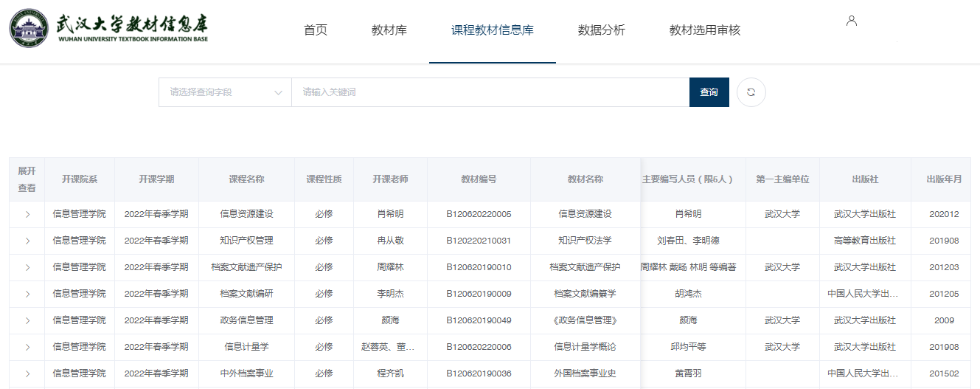
Task: Switch to 数据分析 menu
Action: tap(601, 30)
